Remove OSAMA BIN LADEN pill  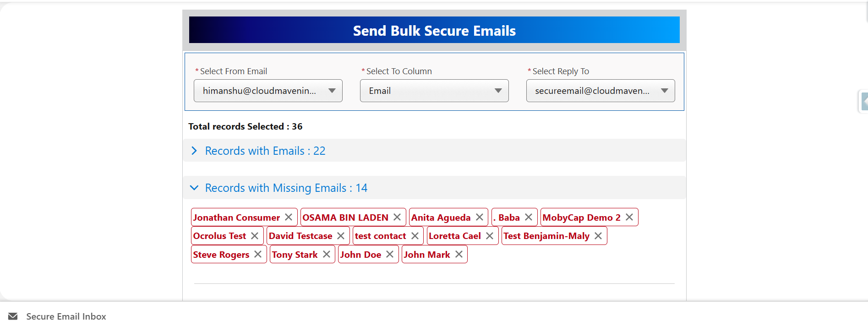tap(397, 217)
